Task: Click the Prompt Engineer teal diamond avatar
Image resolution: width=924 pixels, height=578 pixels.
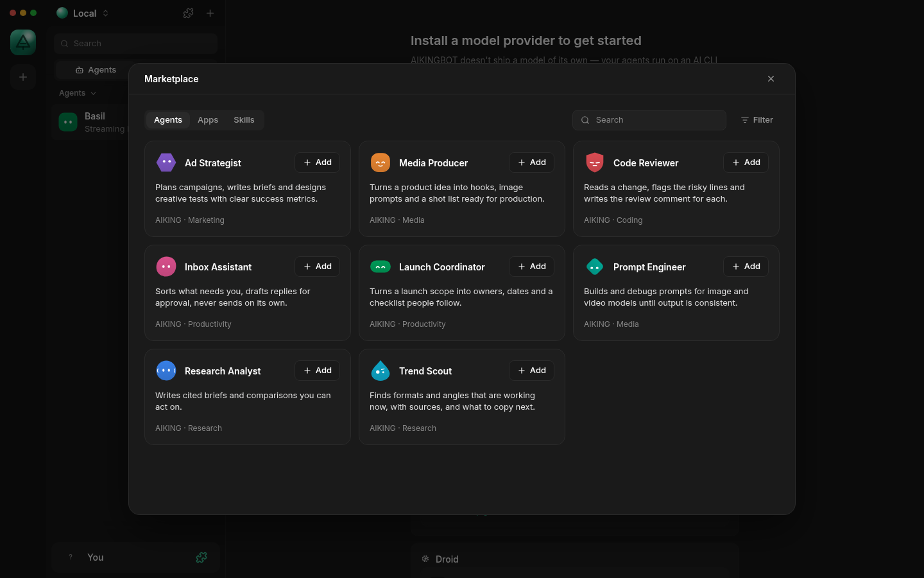Action: (x=595, y=267)
